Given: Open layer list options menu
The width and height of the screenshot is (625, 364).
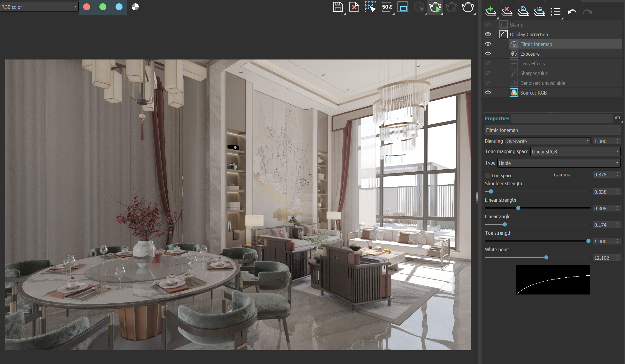Looking at the screenshot, I should (555, 12).
